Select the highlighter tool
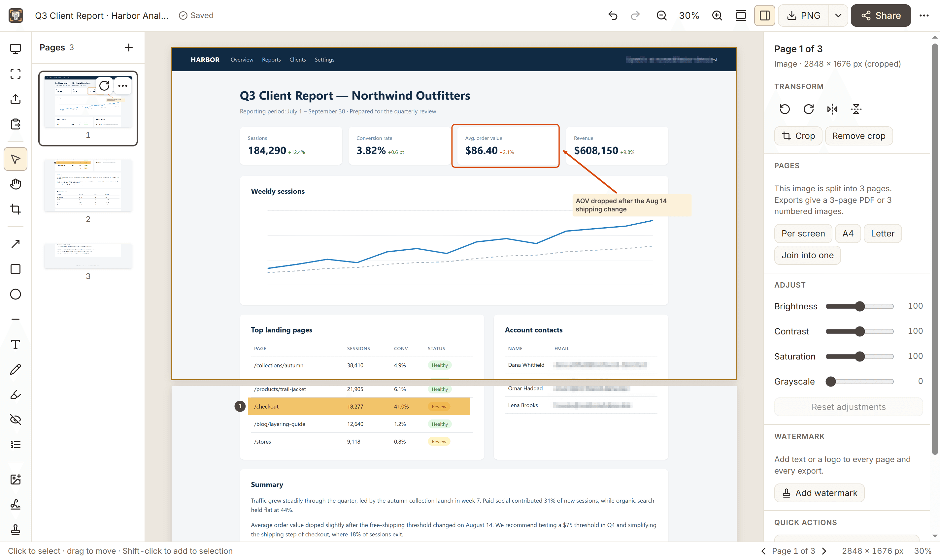The height and width of the screenshot is (560, 940). pos(16,394)
